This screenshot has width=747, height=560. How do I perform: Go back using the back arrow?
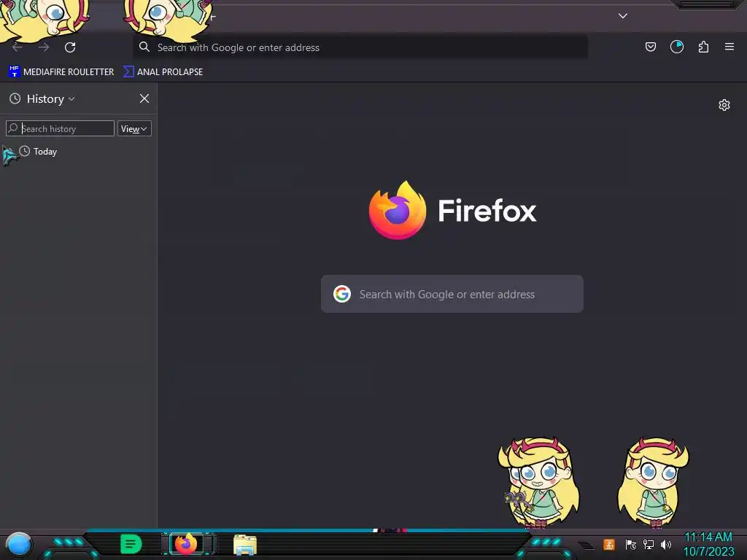(18, 47)
